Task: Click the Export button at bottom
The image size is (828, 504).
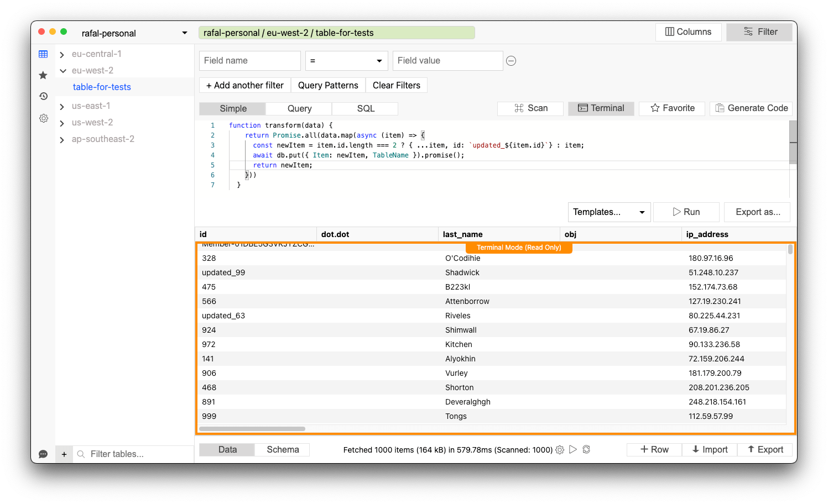Action: (x=765, y=450)
